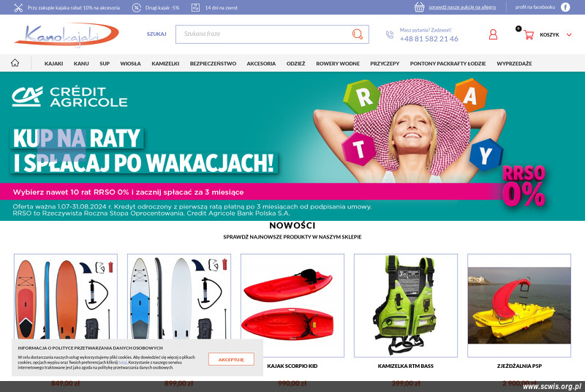Click 'Drugi kajak -5%' promo text
Image resolution: width=585 pixels, height=392 pixels.
point(162,7)
